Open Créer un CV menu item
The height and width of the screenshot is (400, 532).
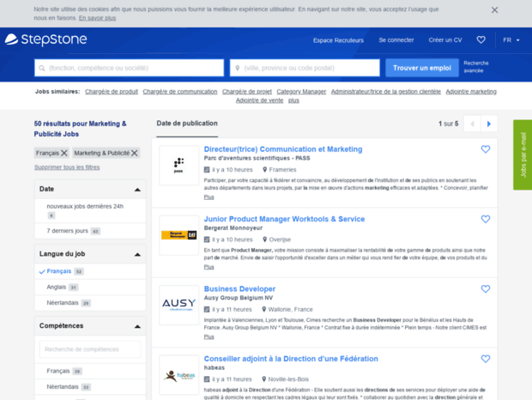[445, 40]
